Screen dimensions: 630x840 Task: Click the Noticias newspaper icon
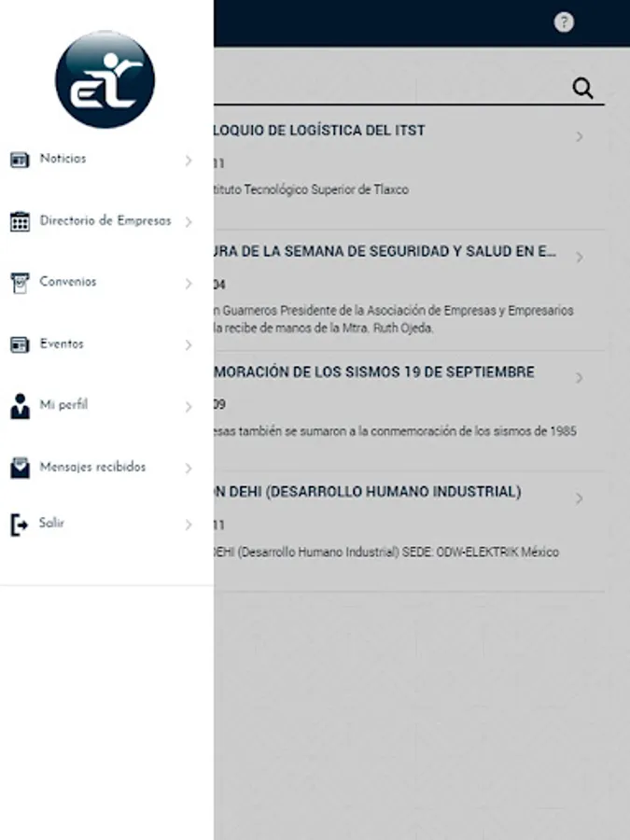[20, 160]
